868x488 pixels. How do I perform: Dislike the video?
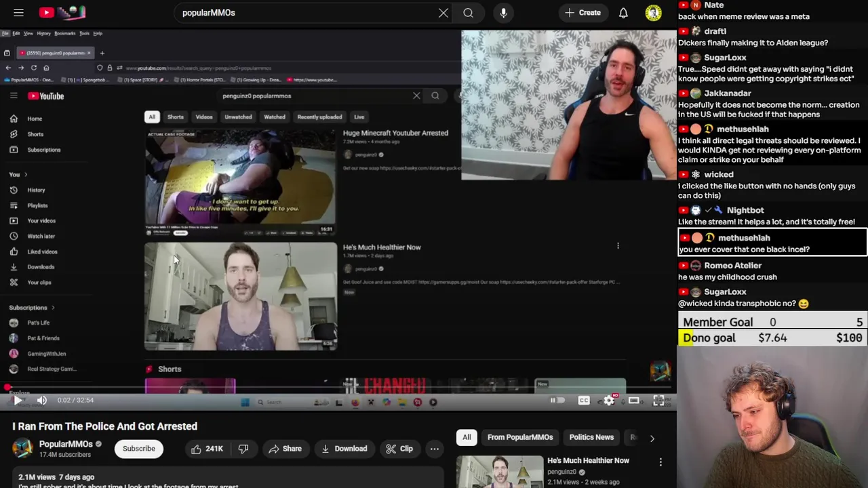pyautogui.click(x=243, y=449)
